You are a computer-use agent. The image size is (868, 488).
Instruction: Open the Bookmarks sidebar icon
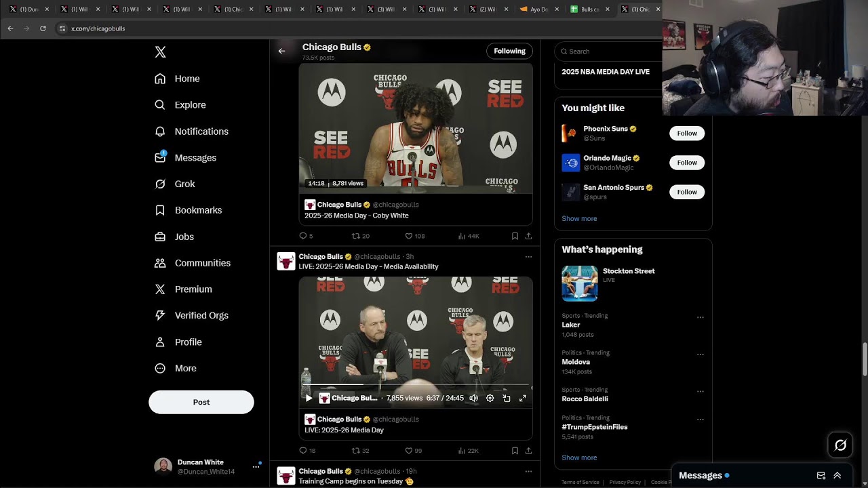[160, 210]
